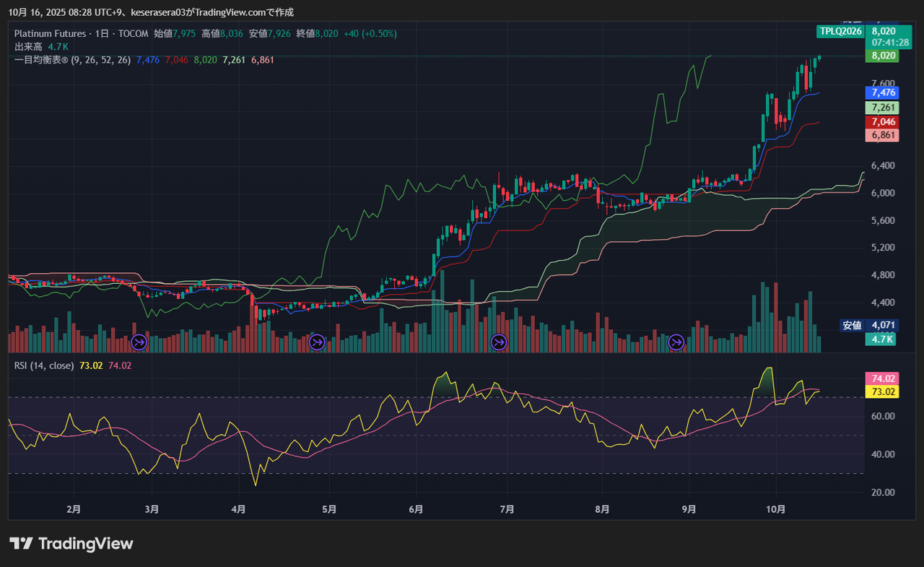Click the 6,400 price scale level
924x567 pixels.
coord(883,165)
